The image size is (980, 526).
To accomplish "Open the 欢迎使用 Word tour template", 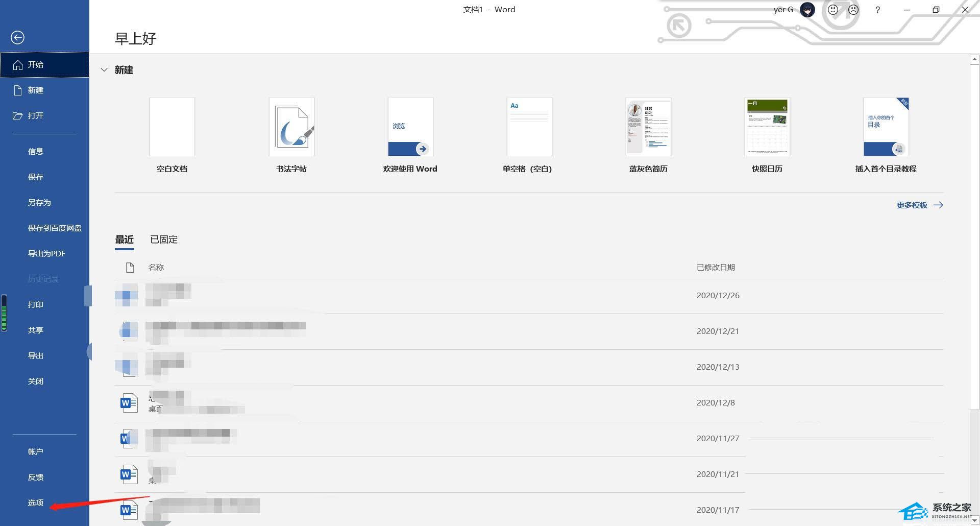I will click(410, 135).
